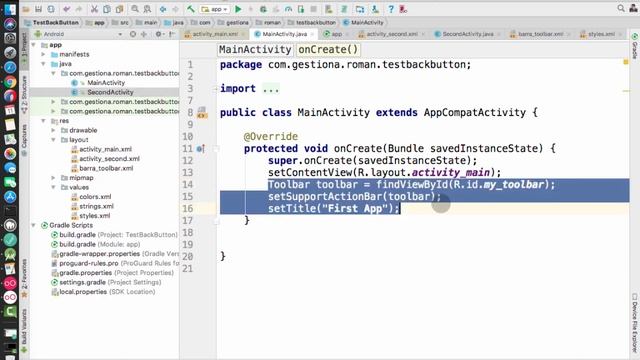Click the Debug app bug icon

pos(263,9)
